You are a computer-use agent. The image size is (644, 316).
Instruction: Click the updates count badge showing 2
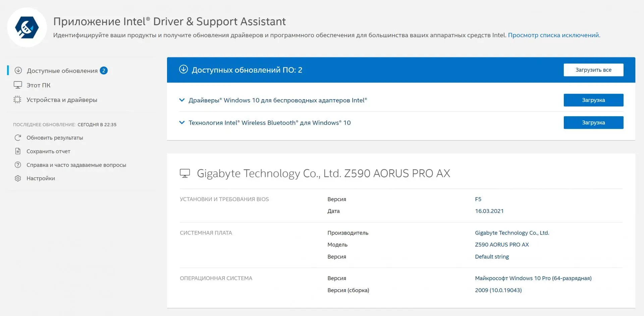[104, 70]
